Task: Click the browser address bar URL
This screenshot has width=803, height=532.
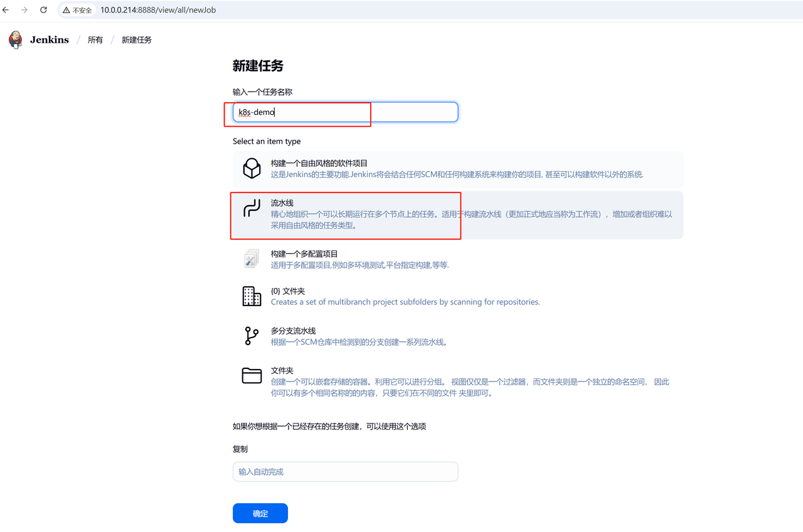Action: click(x=158, y=10)
